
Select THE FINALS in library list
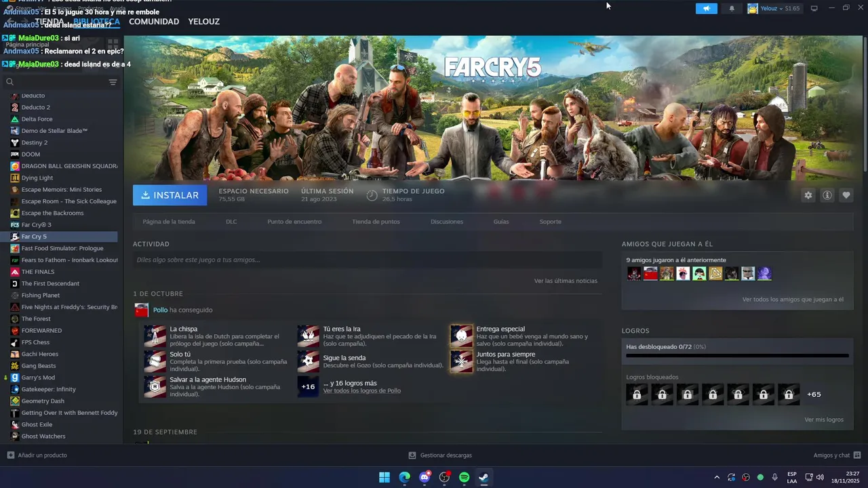60,272
